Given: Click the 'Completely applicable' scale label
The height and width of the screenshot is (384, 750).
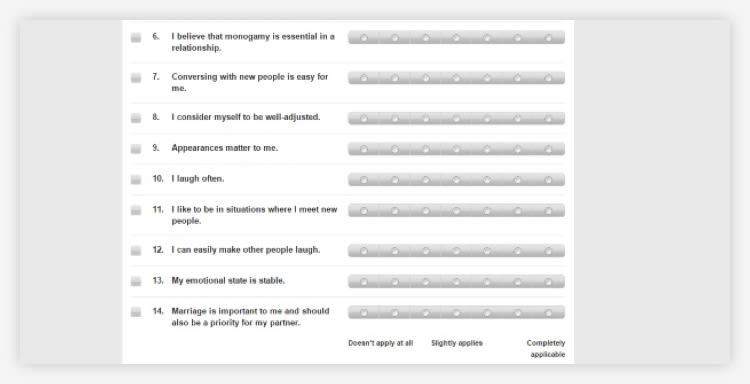Looking at the screenshot, I should [x=546, y=349].
